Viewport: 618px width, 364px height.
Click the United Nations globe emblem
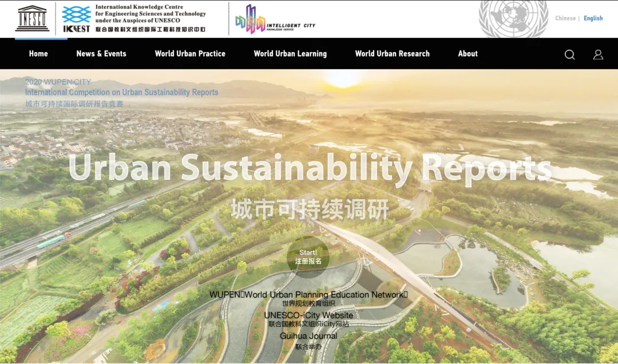pyautogui.click(x=513, y=18)
